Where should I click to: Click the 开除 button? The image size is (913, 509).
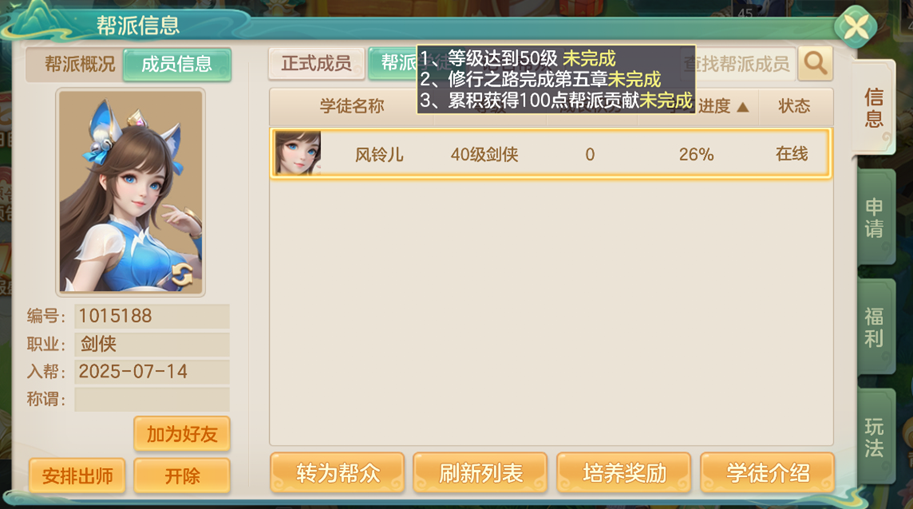coord(182,476)
